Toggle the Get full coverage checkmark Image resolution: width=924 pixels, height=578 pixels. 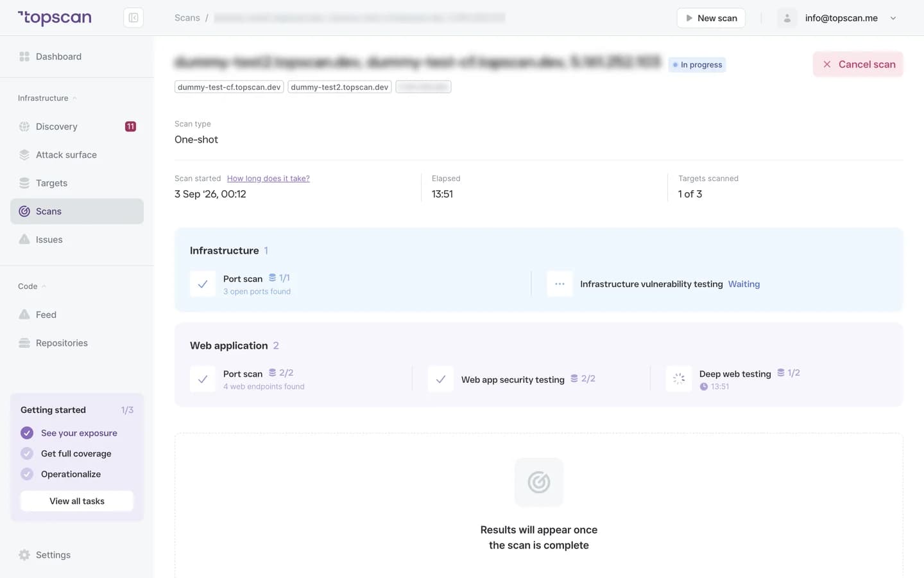coord(27,453)
